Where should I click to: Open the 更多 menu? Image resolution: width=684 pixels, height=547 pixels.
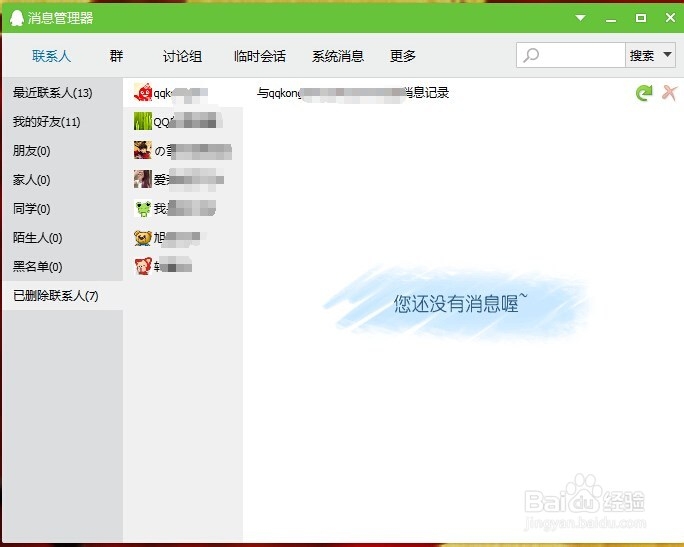(403, 56)
